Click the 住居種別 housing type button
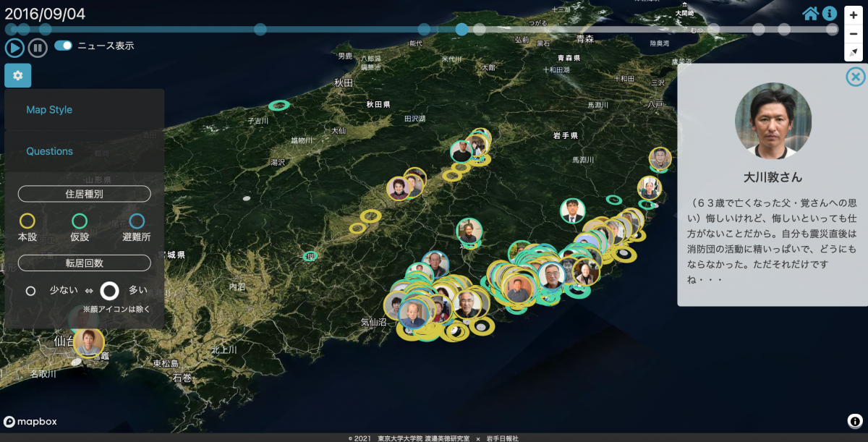 coord(85,194)
